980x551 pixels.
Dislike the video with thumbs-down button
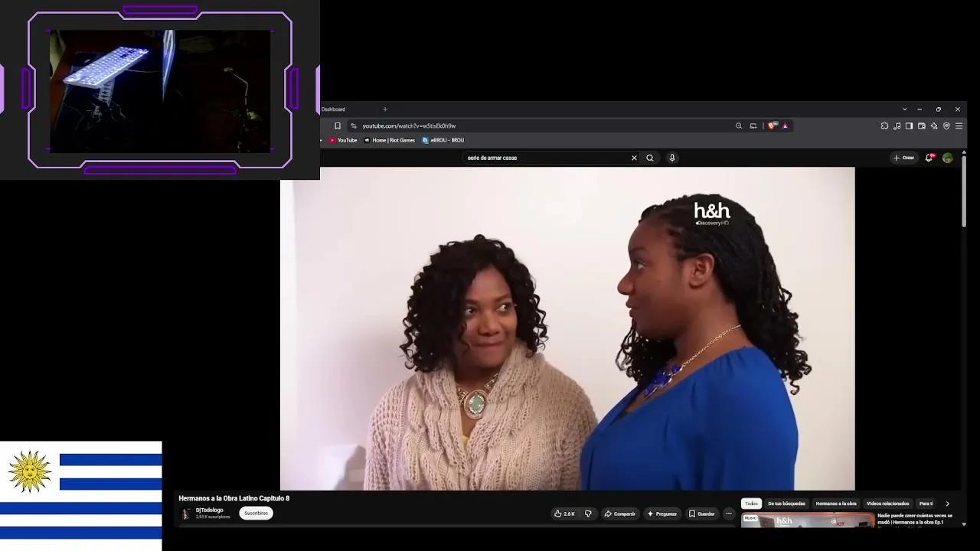tap(588, 514)
